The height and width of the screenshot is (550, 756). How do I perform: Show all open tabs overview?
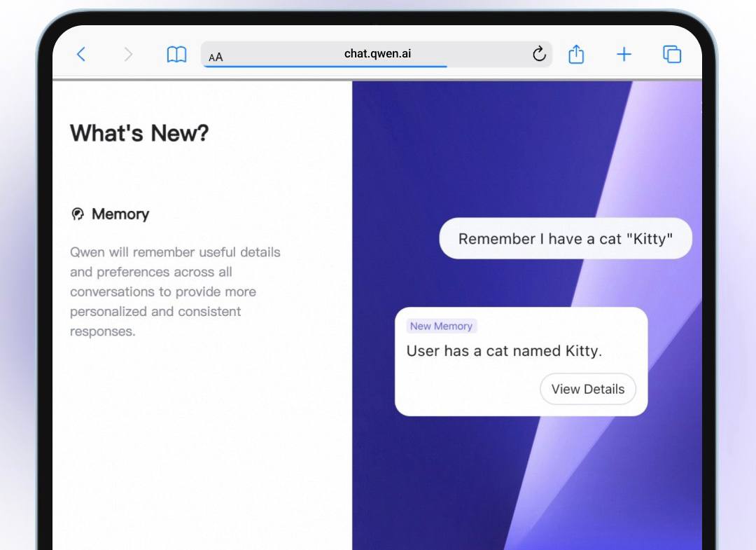coord(672,55)
